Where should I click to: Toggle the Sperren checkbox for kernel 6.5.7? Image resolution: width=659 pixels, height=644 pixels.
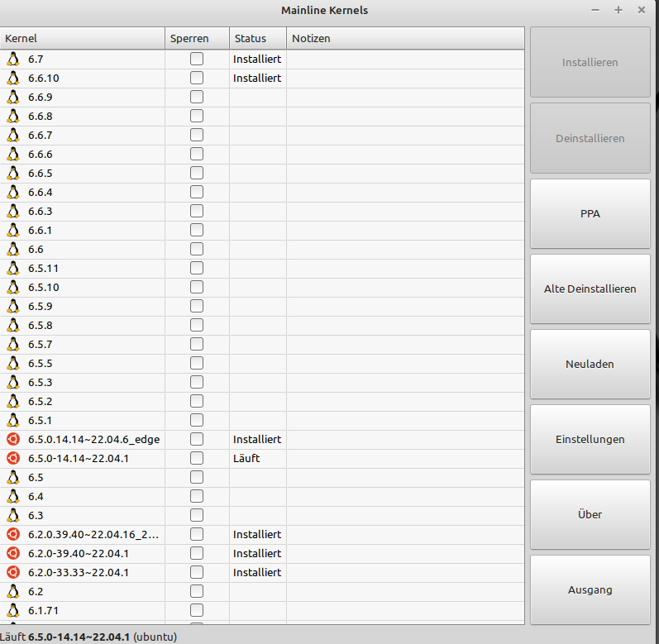[197, 344]
